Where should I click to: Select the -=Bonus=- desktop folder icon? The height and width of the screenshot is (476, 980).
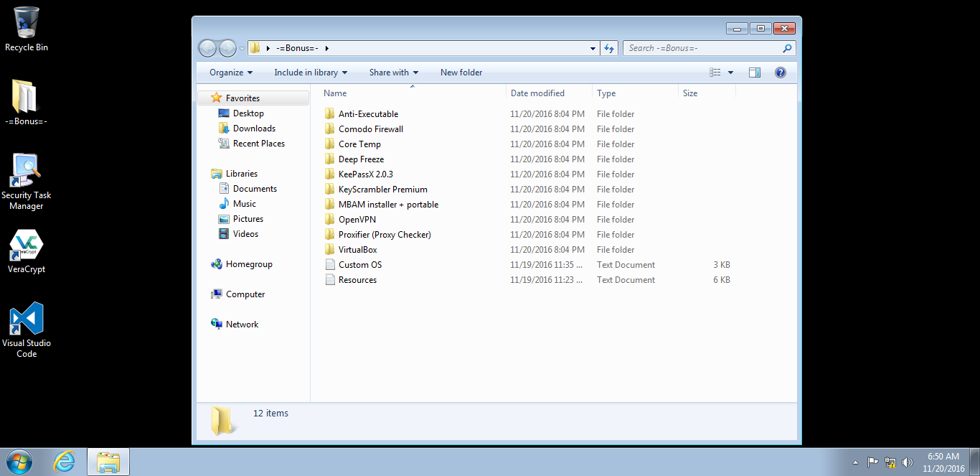tap(26, 102)
